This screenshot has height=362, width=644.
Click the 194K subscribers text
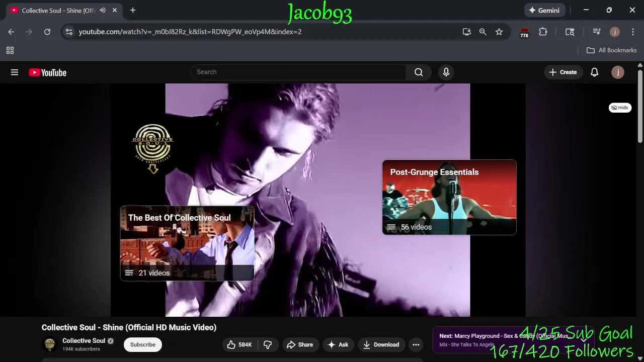(x=81, y=349)
